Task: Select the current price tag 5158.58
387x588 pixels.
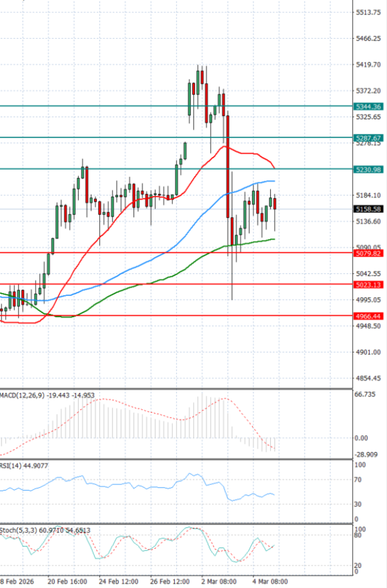Action: (x=369, y=209)
